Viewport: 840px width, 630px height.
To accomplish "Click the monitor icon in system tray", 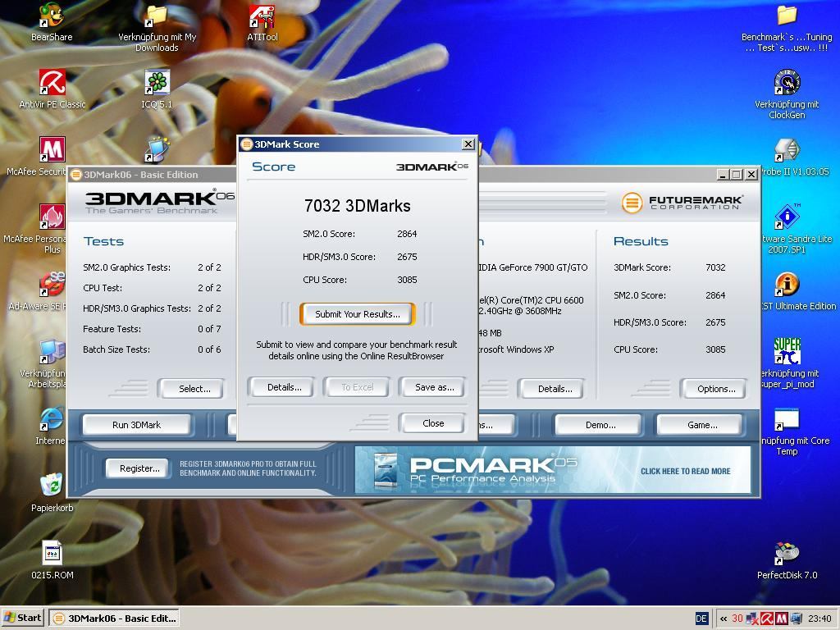I will click(x=797, y=619).
